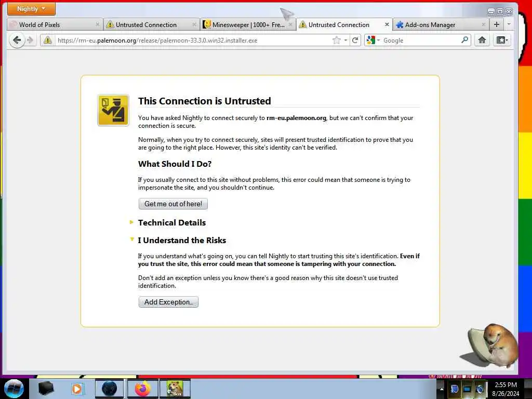The image size is (532, 399).
Task: Go to the home page
Action: click(482, 41)
